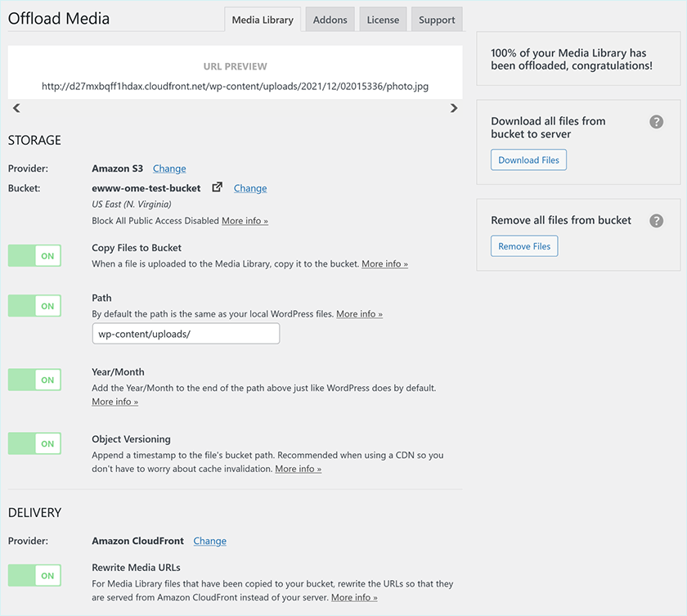This screenshot has height=616, width=687.
Task: Disable Rewrite Media URLs
Action: 34,575
